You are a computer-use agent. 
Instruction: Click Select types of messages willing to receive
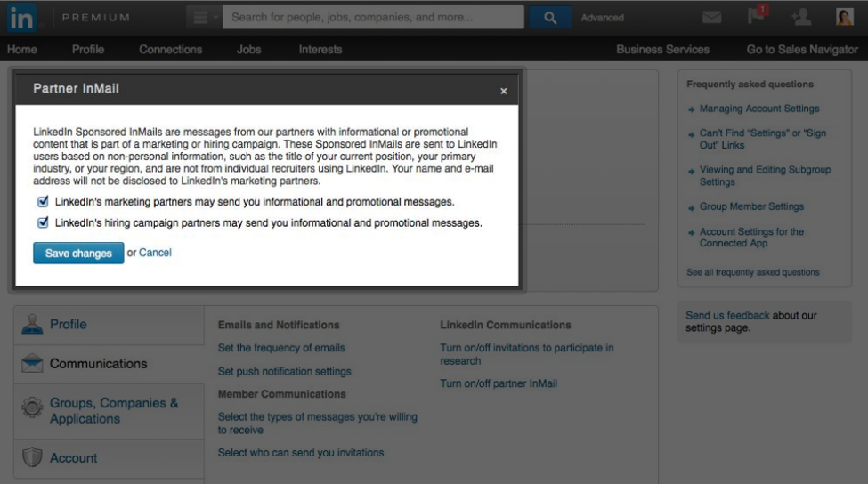[x=317, y=423]
